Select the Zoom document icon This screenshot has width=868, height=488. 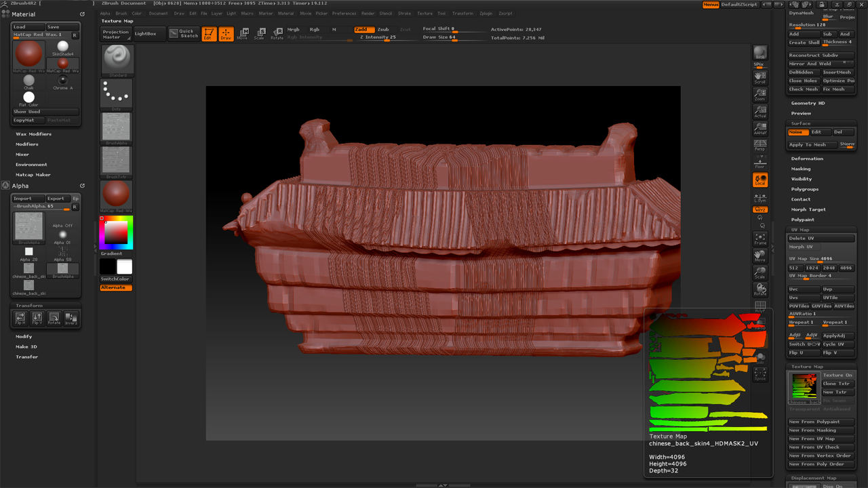760,94
